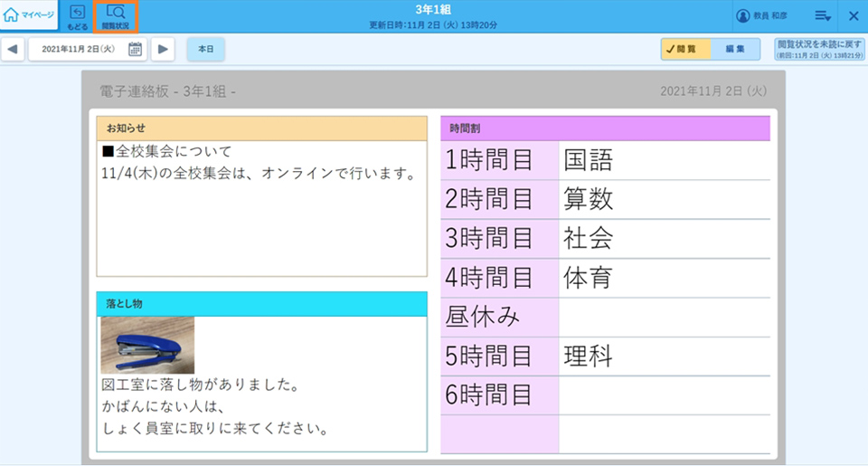Go to next day arrow
Viewport: 868px width, 466px height.
[x=163, y=50]
